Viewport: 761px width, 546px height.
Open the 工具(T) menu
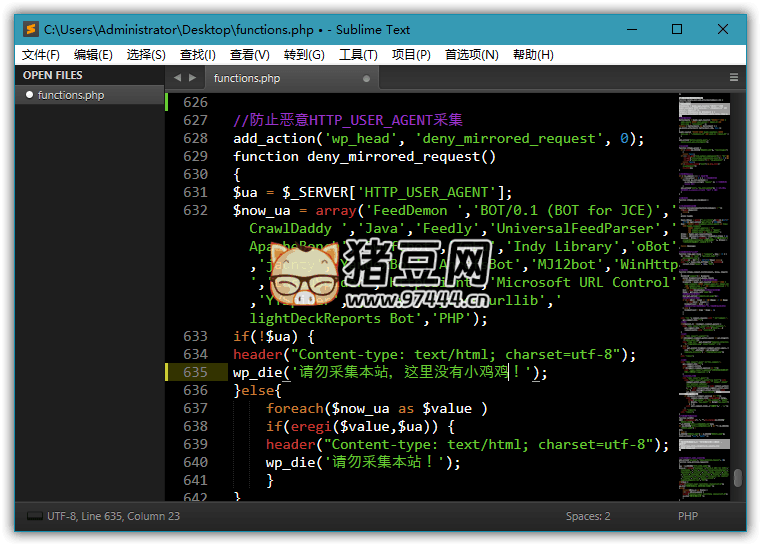[x=358, y=55]
